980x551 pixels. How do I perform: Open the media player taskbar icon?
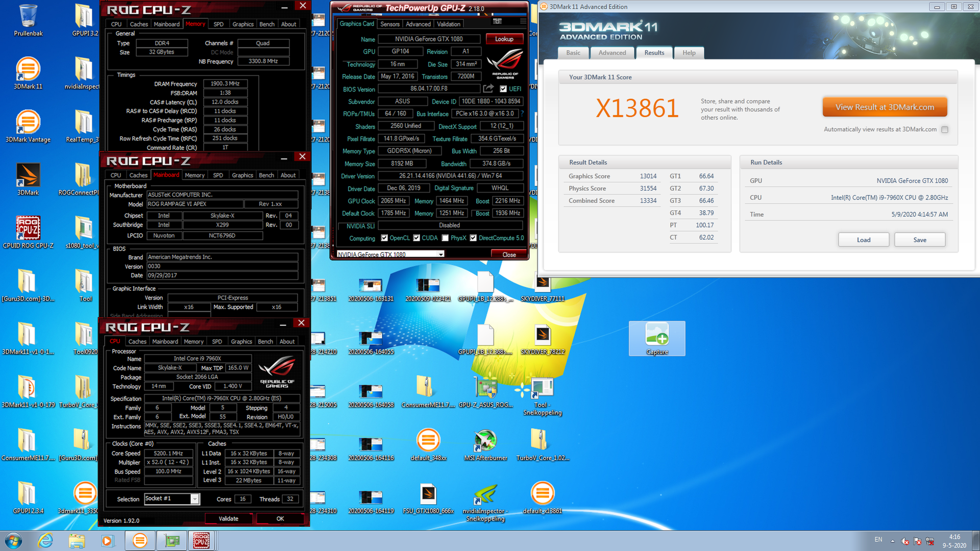(x=107, y=541)
